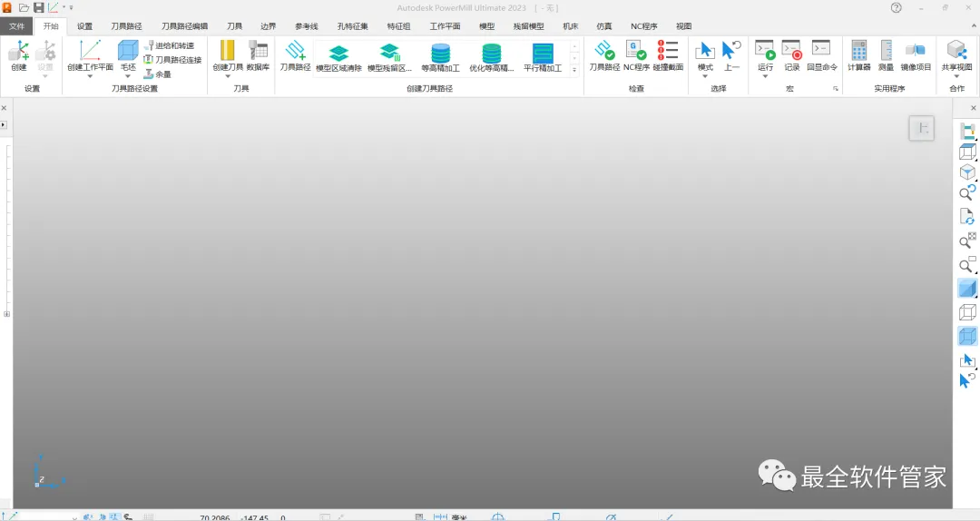Open 碰撞截面 collision list
The height and width of the screenshot is (521, 980).
tap(668, 55)
